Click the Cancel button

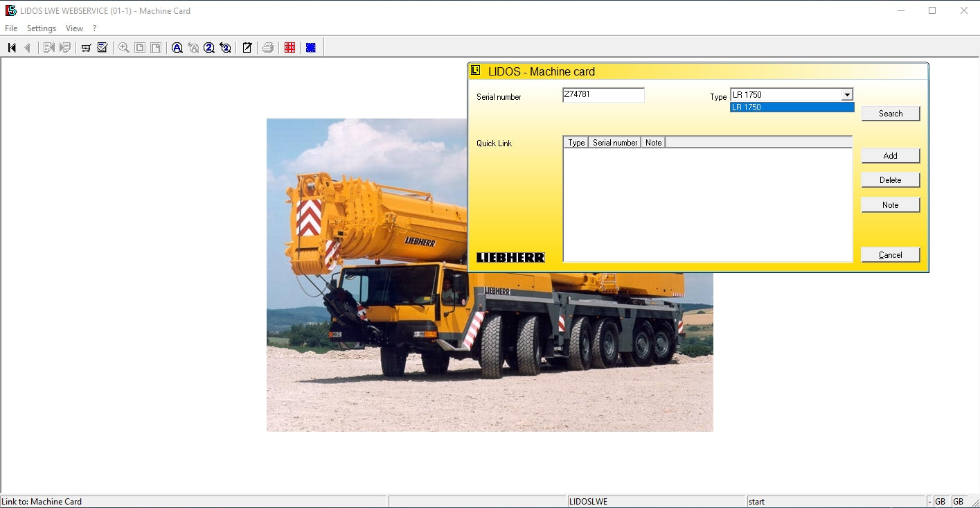891,255
